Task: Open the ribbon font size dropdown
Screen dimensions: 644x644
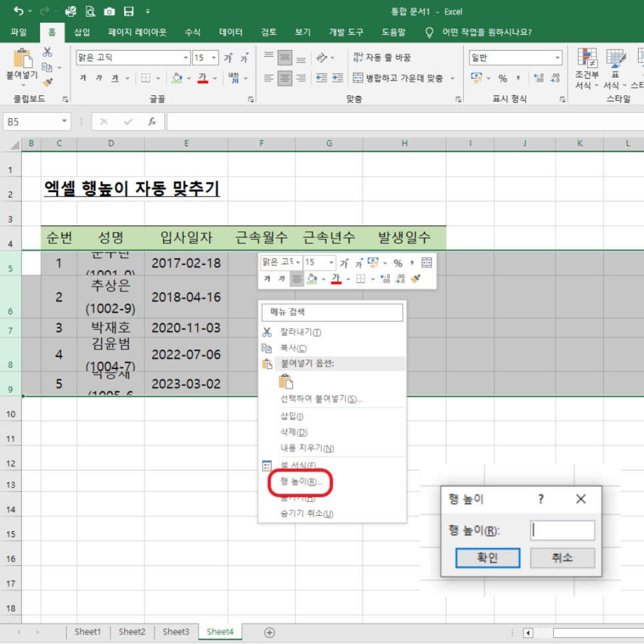Action: (213, 57)
